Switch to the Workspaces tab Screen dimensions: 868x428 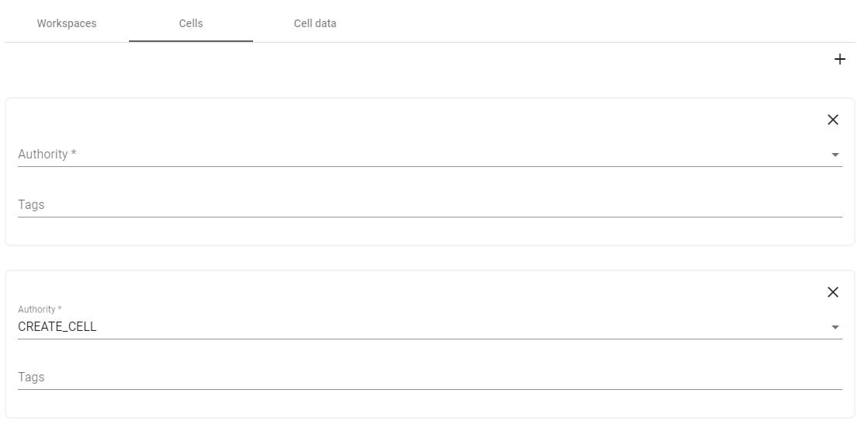(x=67, y=23)
